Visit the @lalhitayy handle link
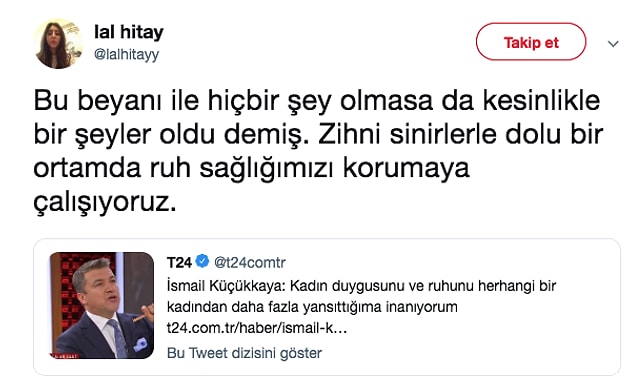The image size is (635, 385). (x=126, y=54)
